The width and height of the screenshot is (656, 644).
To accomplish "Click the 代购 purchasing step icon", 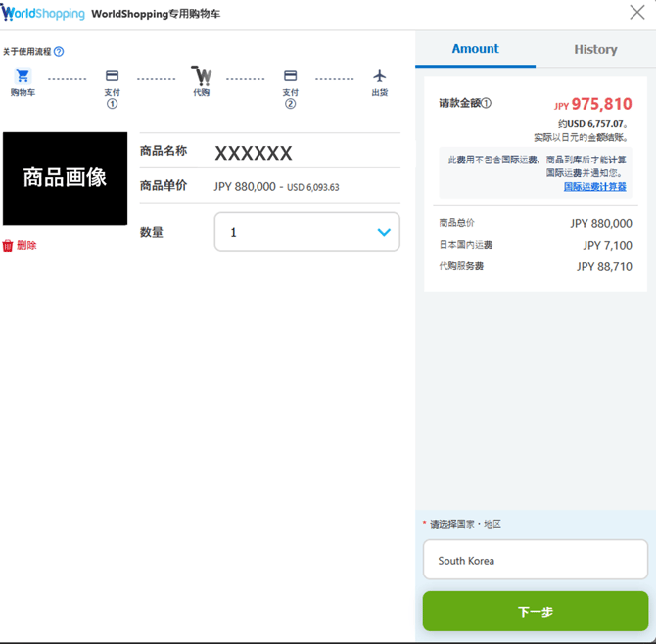I will click(202, 76).
